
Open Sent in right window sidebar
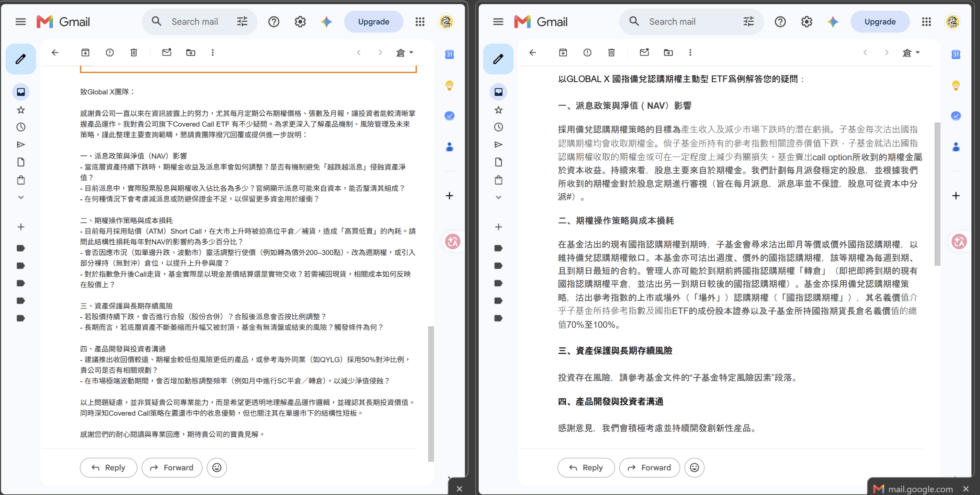498,144
